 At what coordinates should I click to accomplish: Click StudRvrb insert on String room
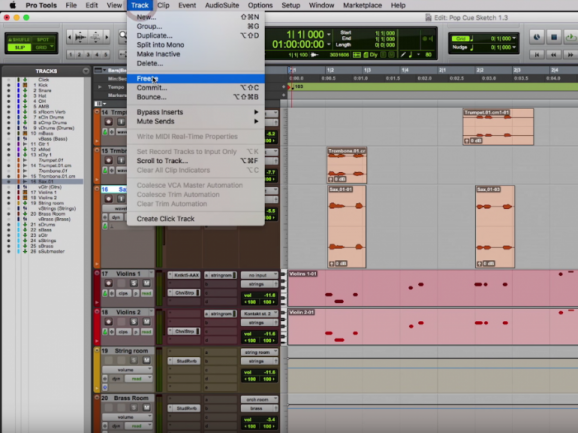(184, 361)
